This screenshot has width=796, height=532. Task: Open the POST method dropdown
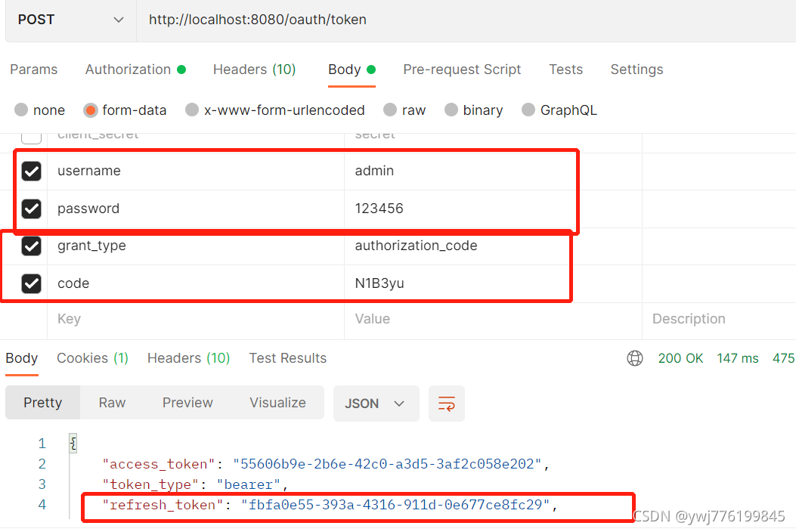coord(70,20)
